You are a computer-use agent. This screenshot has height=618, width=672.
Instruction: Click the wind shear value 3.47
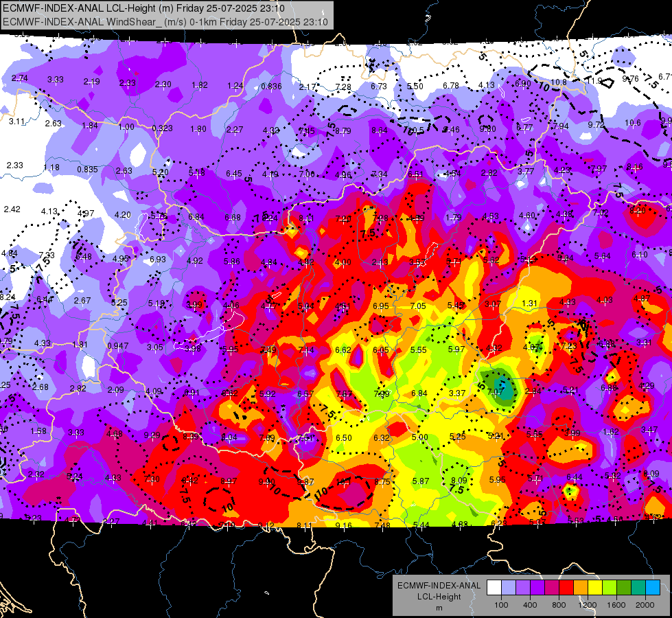point(649,429)
